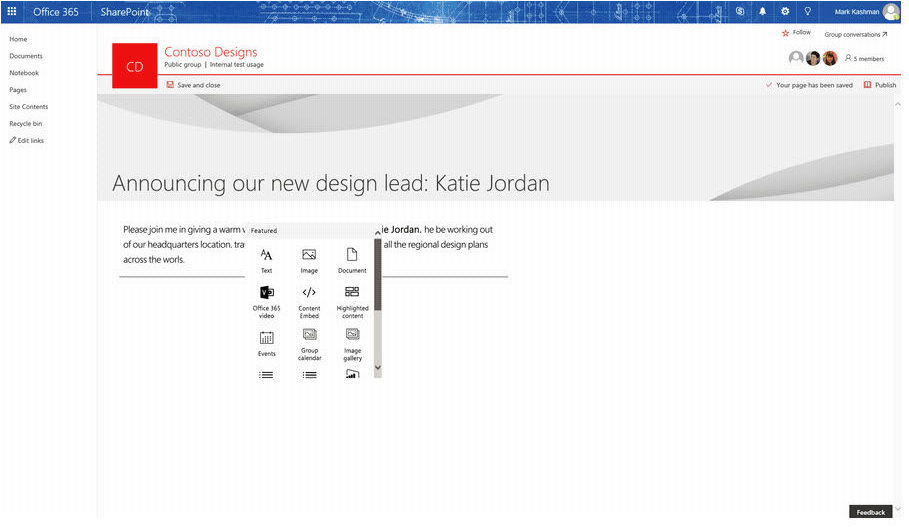Open Documents in left navigation
909x527 pixels.
coord(26,56)
